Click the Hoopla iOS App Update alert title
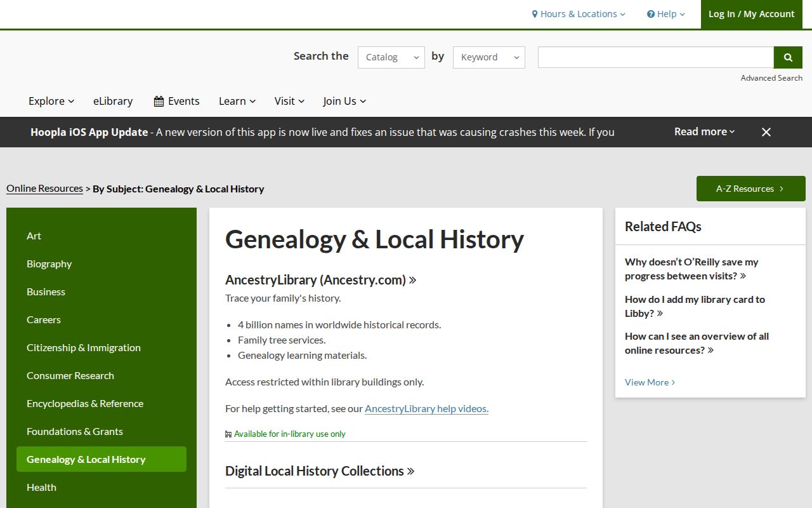The width and height of the screenshot is (812, 508). coord(89,132)
